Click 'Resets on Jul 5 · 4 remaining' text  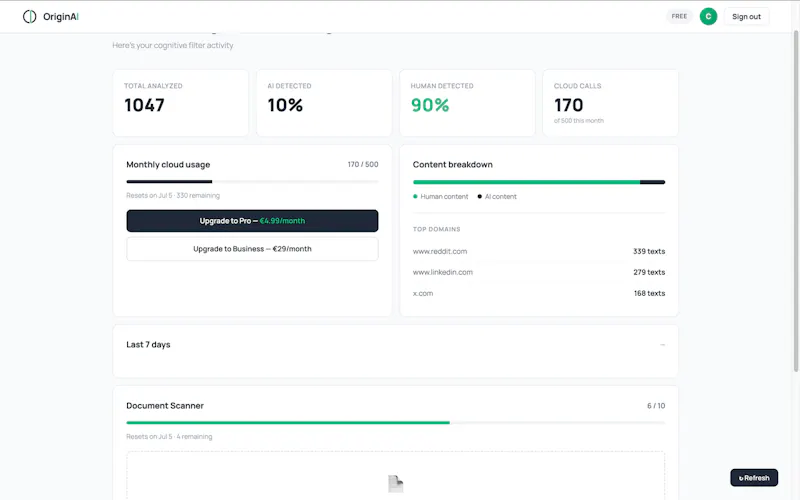coord(169,437)
